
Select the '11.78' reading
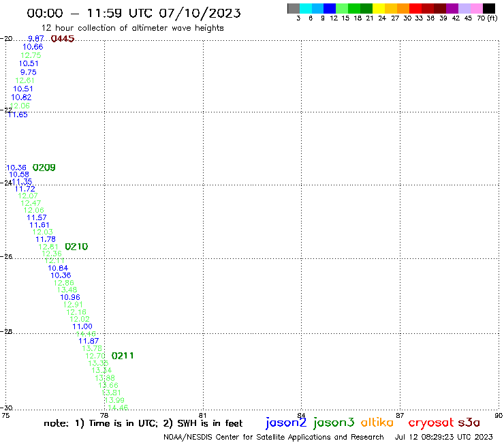point(46,239)
